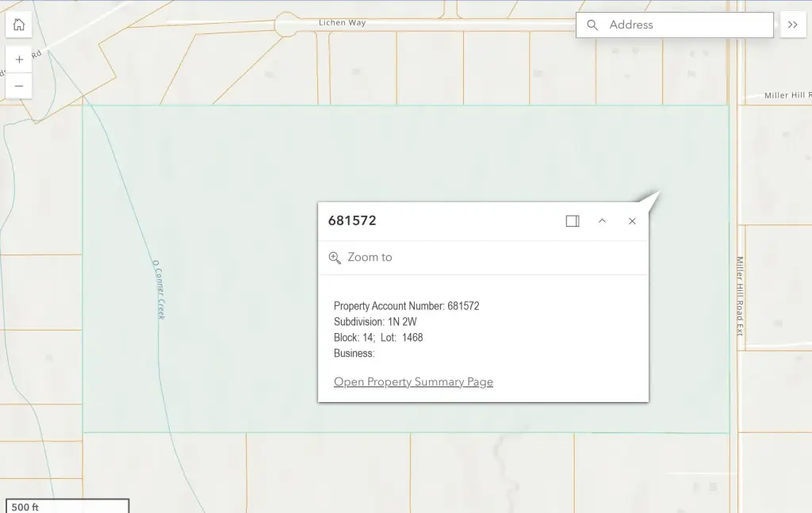The height and width of the screenshot is (513, 812).
Task: Click the 500 ft scale bar
Action: pyautogui.click(x=67, y=507)
